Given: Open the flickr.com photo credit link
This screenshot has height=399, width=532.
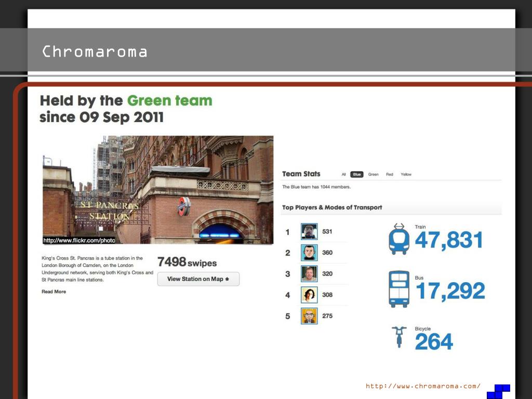Looking at the screenshot, I should (79, 240).
